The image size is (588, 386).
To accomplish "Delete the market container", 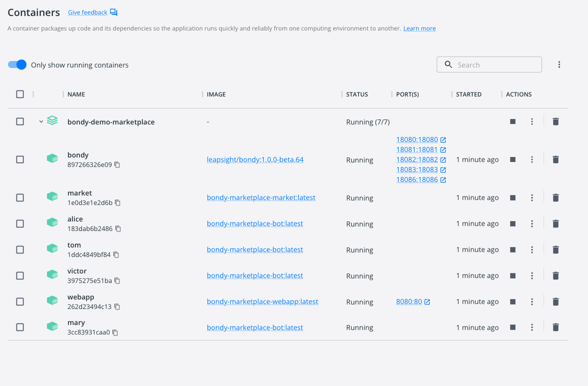I will 556,197.
